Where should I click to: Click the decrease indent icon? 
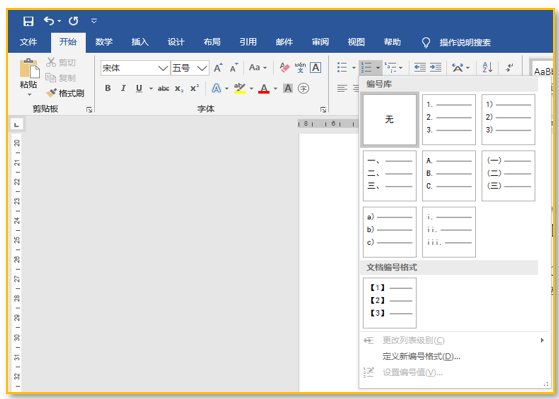click(420, 67)
